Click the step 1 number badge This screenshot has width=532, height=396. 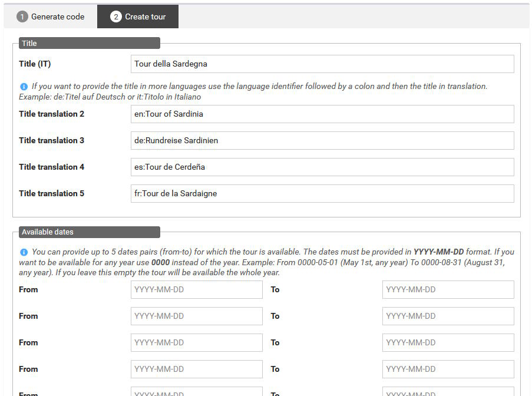22,17
